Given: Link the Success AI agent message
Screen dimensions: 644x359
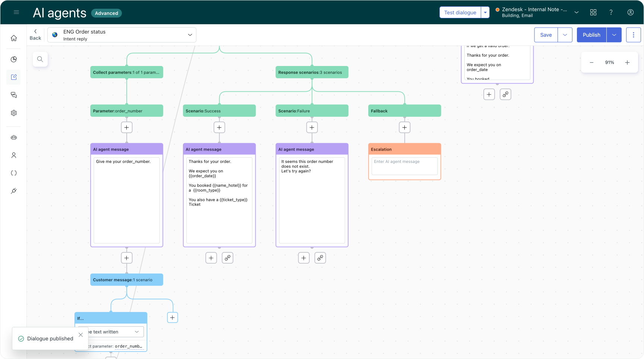Looking at the screenshot, I should pyautogui.click(x=228, y=258).
